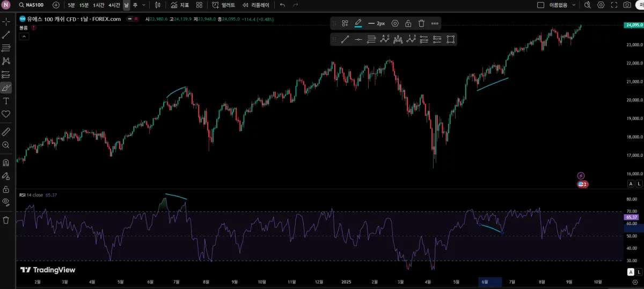Toggle lock all drawings in left sidebar
This screenshot has height=289, width=644.
click(6, 189)
